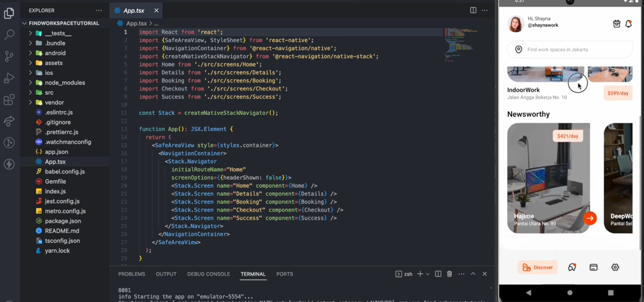Tap the Discover button in app
Image resolution: width=644 pixels, height=302 pixels.
pos(537,267)
